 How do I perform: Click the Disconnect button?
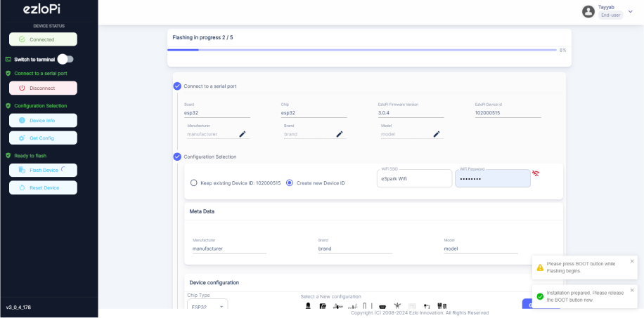[x=43, y=88]
